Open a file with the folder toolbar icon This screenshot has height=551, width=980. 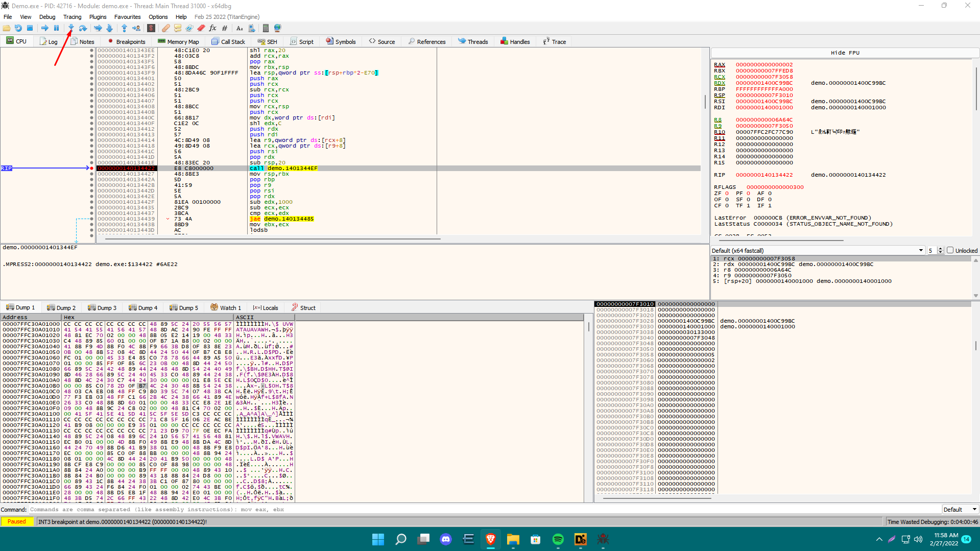click(7, 28)
